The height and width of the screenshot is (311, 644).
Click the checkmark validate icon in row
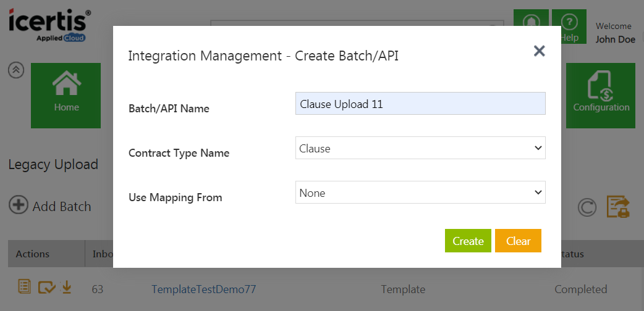(x=46, y=287)
